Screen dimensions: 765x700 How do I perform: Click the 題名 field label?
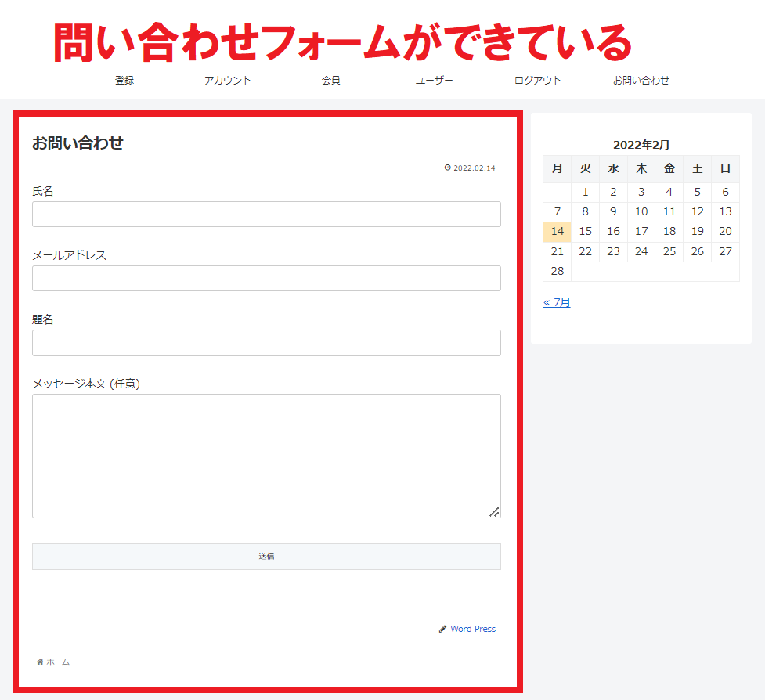(43, 320)
